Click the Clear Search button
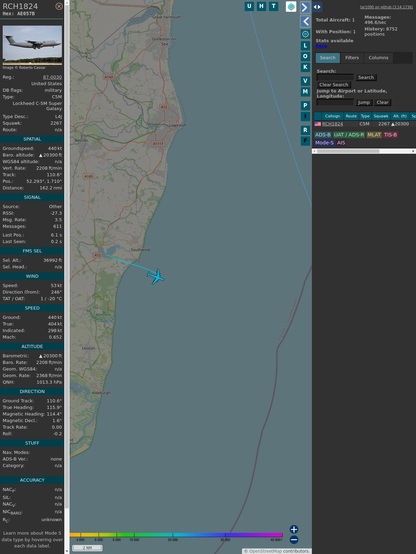The height and width of the screenshot is (554, 416). pos(334,84)
